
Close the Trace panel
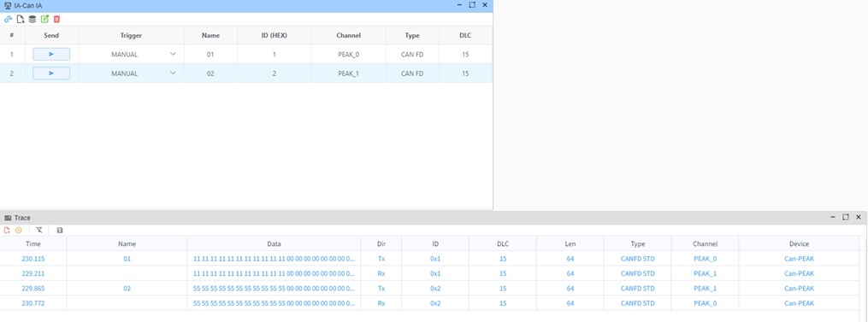click(x=858, y=218)
